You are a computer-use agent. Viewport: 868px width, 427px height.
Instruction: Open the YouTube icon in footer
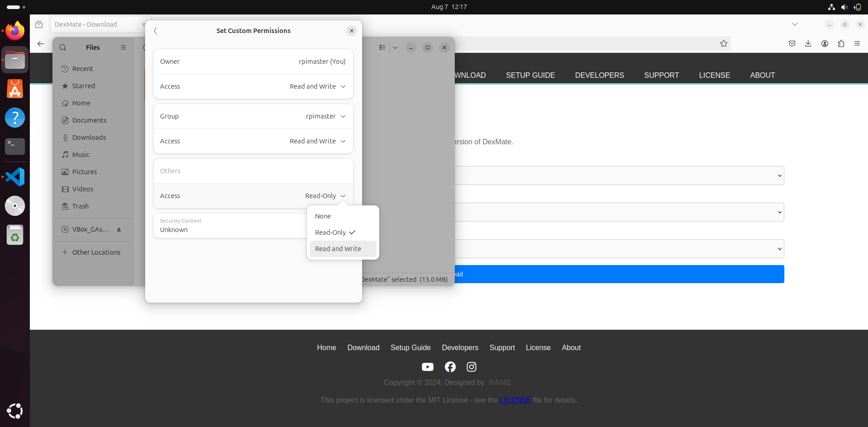[428, 367]
